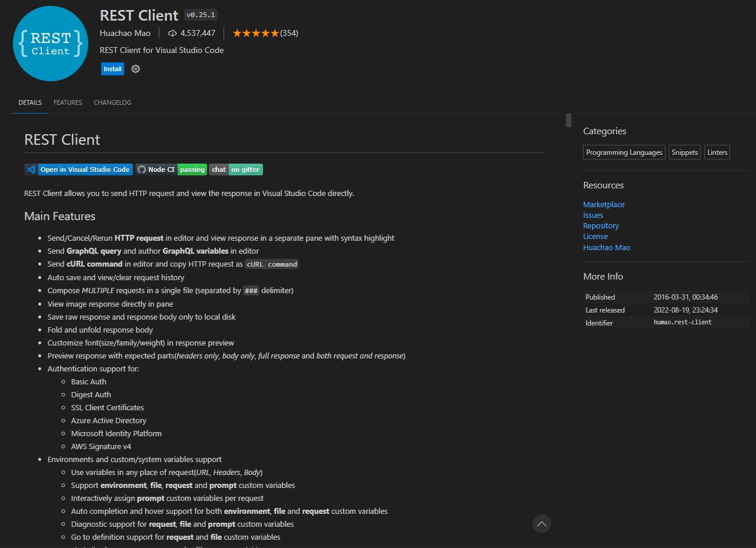Click the Node CI passing badge
This screenshot has height=548, width=756.
(x=171, y=170)
